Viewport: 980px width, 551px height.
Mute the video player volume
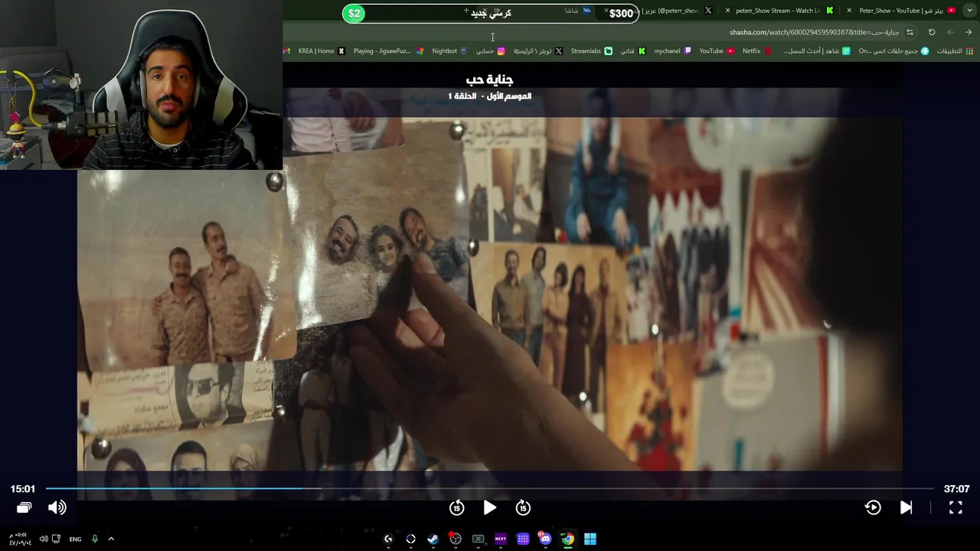pos(57,507)
